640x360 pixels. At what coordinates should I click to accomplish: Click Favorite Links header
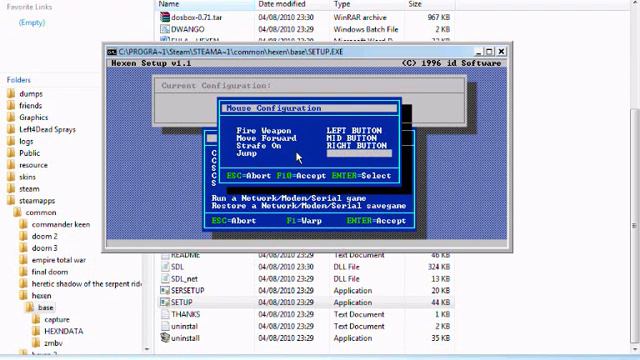29,7
